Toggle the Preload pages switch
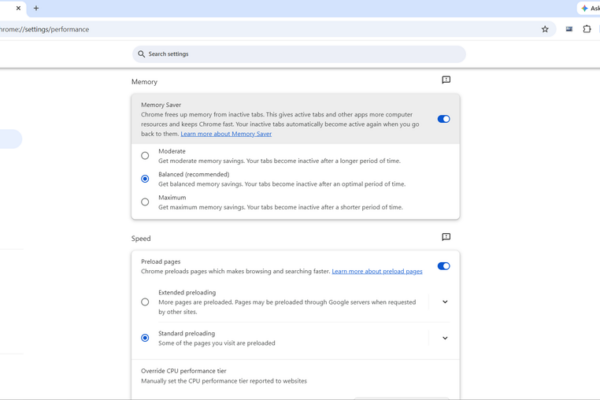The width and height of the screenshot is (600, 400). coord(443,266)
